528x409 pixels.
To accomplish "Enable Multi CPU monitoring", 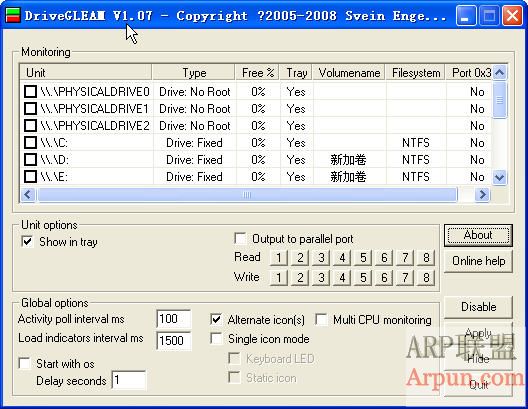I will click(x=321, y=319).
